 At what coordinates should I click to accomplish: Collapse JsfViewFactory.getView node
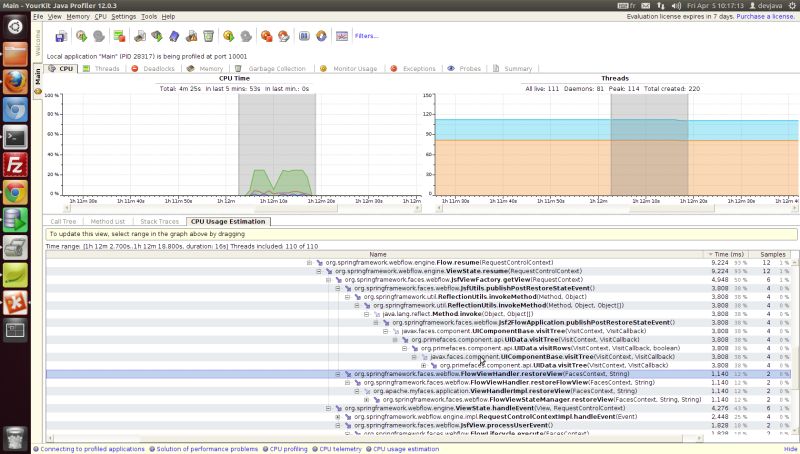click(x=328, y=280)
